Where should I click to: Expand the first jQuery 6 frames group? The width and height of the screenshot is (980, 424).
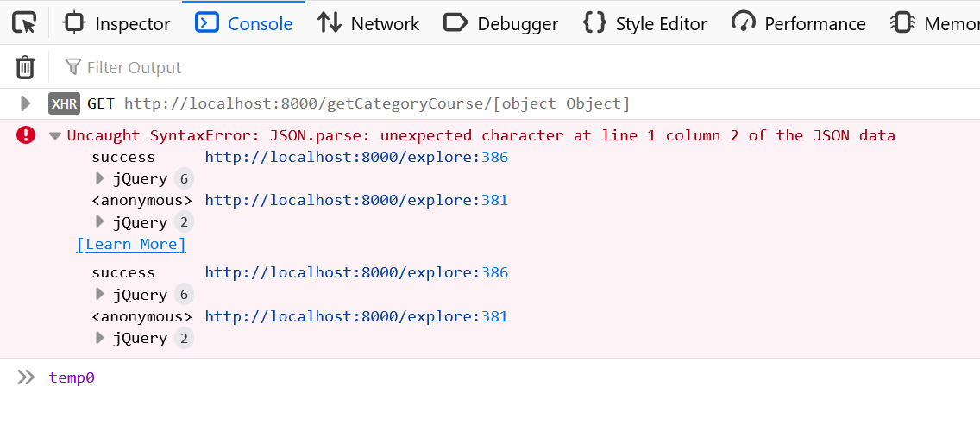pyautogui.click(x=100, y=179)
